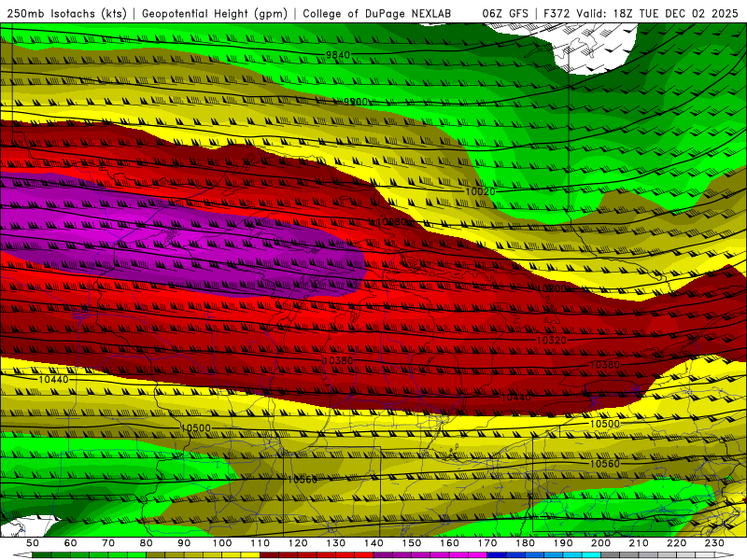The width and height of the screenshot is (747, 560).
Task: Click the 160 value on the color scale
Action: coord(449,543)
